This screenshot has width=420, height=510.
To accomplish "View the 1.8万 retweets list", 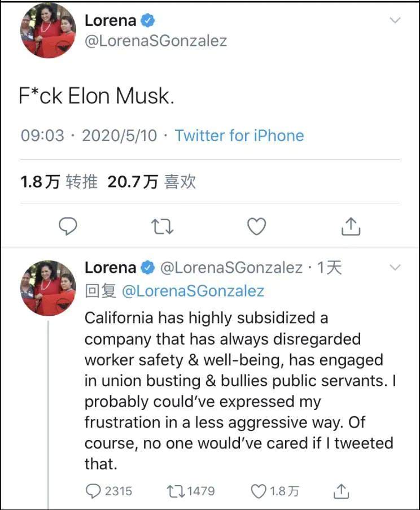I will [59, 181].
